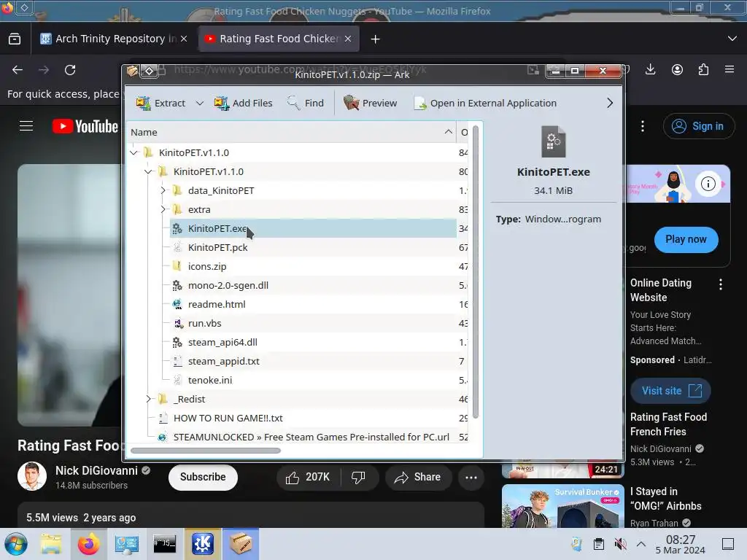Image resolution: width=747 pixels, height=560 pixels.
Task: Open YouTube guide hamburger menu
Action: pos(26,126)
